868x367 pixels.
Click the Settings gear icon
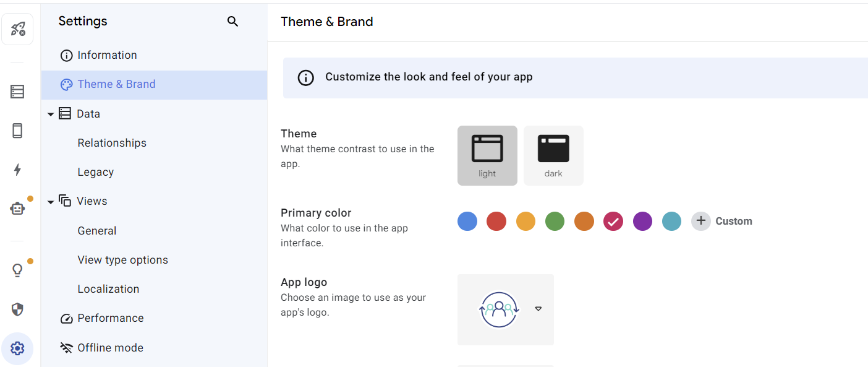[x=17, y=348]
